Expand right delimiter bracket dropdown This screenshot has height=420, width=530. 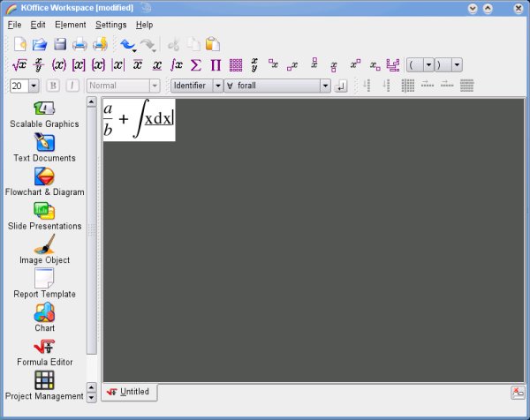(x=457, y=64)
